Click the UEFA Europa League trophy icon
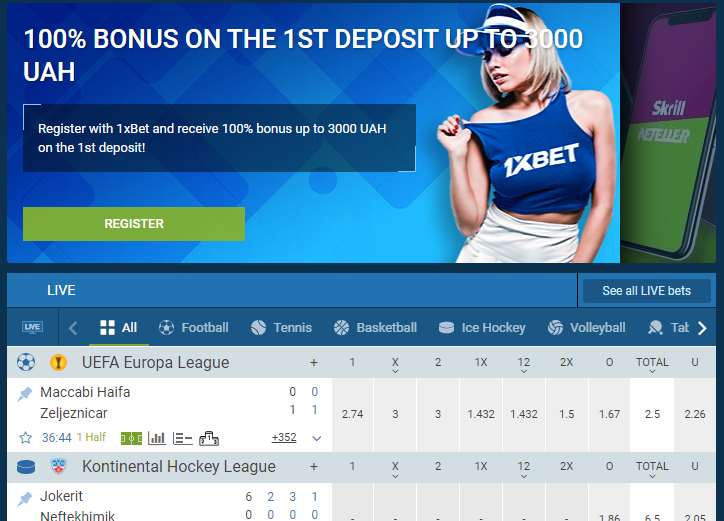The height and width of the screenshot is (521, 724). click(x=58, y=363)
